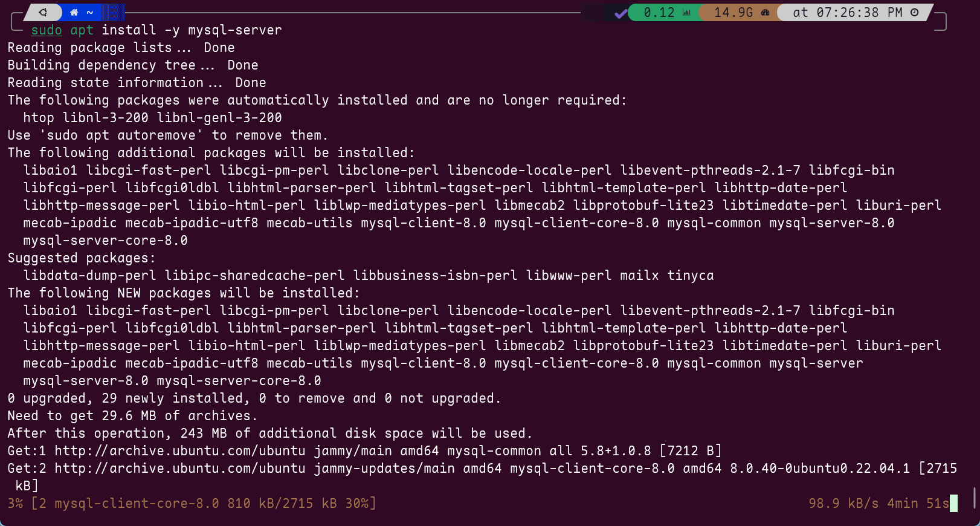980x526 pixels.
Task: Click the tilde directory segment
Action: pyautogui.click(x=90, y=12)
